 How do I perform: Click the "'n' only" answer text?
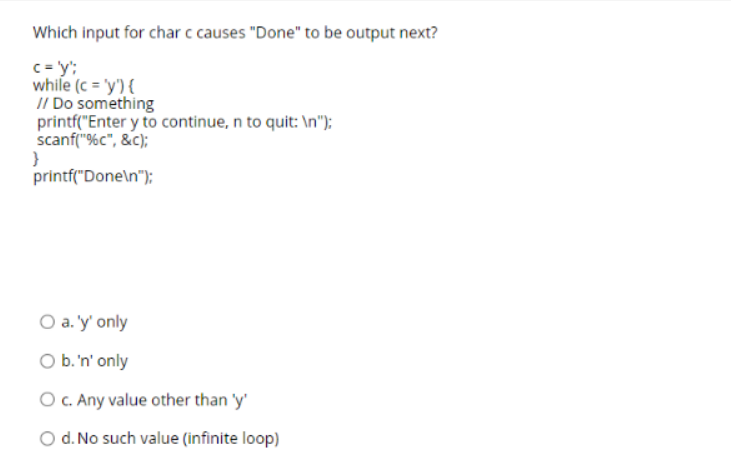click(103, 361)
